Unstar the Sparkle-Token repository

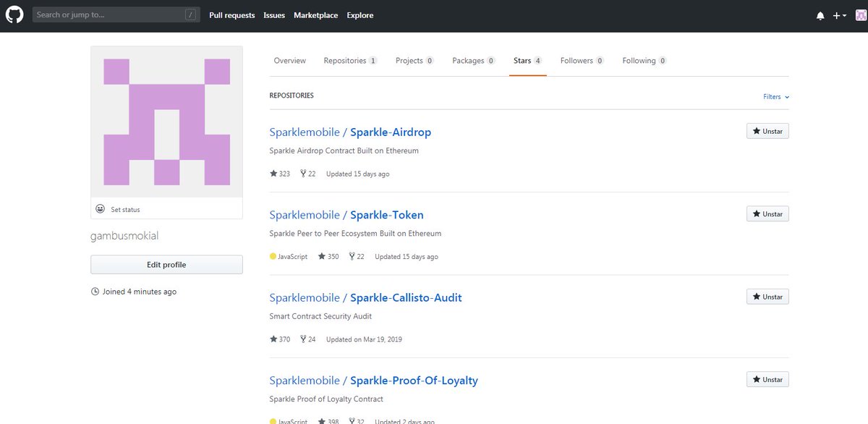pos(767,213)
